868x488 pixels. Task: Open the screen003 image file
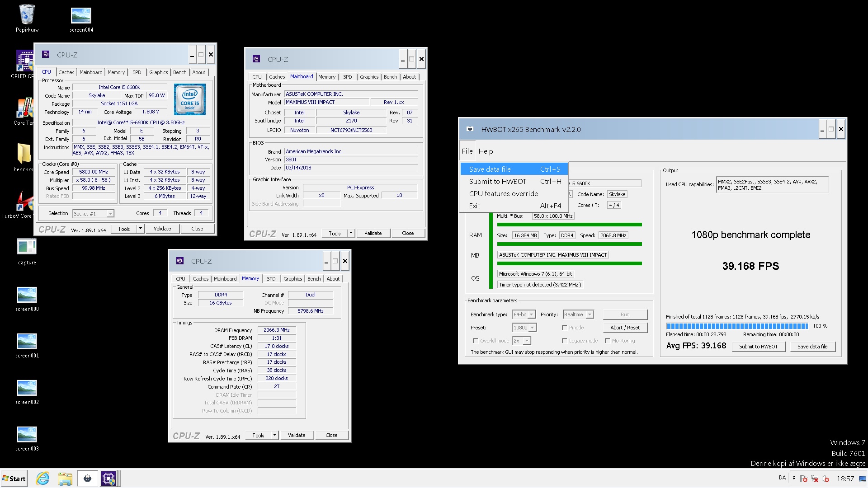pos(27,438)
